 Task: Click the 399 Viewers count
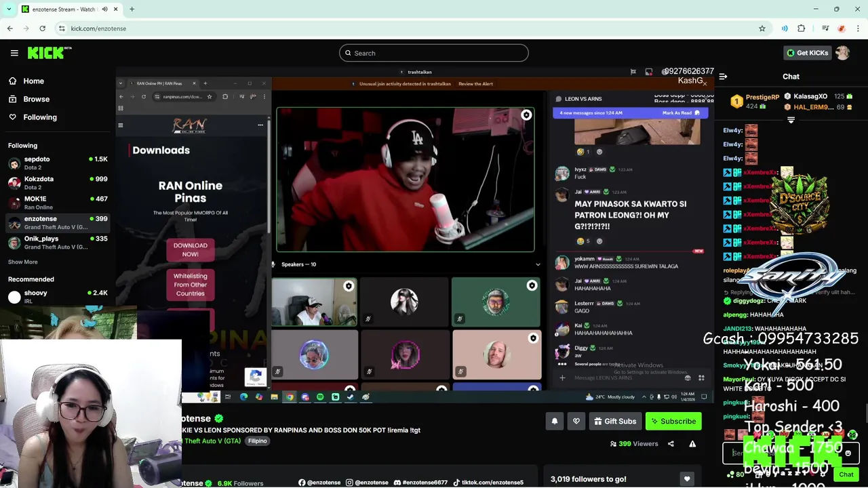(x=634, y=444)
